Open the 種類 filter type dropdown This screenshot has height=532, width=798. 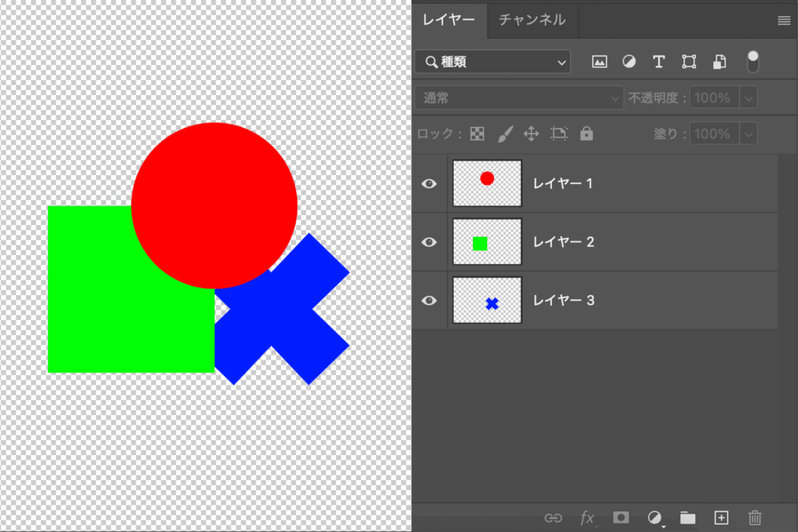click(x=493, y=62)
